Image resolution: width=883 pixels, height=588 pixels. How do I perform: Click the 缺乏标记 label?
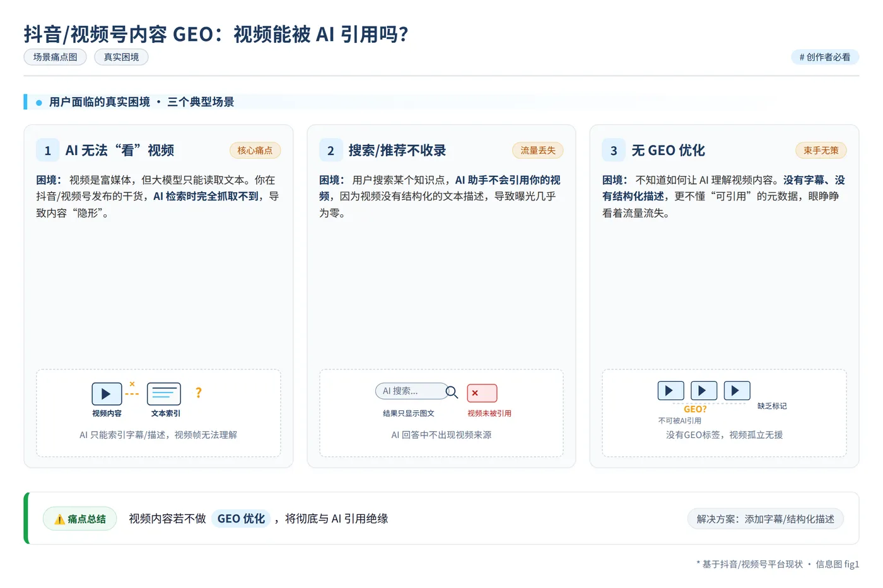tap(772, 406)
